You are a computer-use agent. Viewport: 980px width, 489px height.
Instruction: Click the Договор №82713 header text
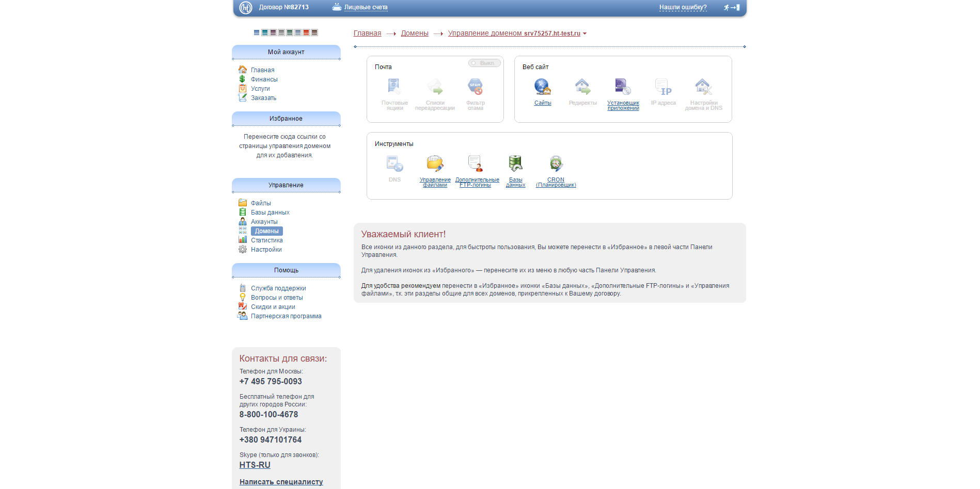(x=284, y=7)
